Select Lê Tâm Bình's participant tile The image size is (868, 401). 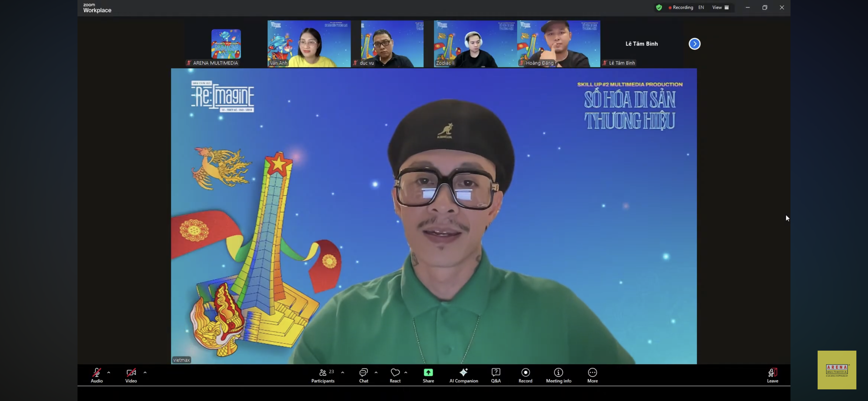click(x=642, y=44)
